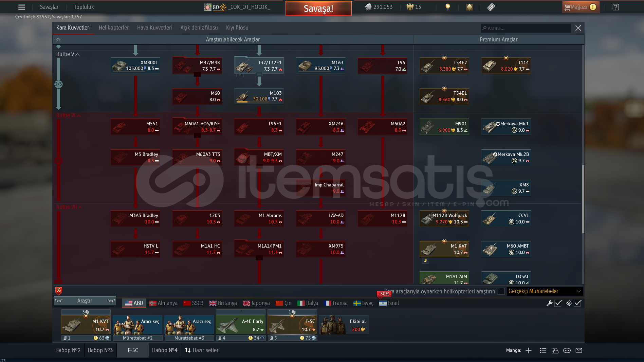Viewport: 644px width, 362px height.
Task: Click the research tree vertical scrollbar
Action: tap(583, 199)
